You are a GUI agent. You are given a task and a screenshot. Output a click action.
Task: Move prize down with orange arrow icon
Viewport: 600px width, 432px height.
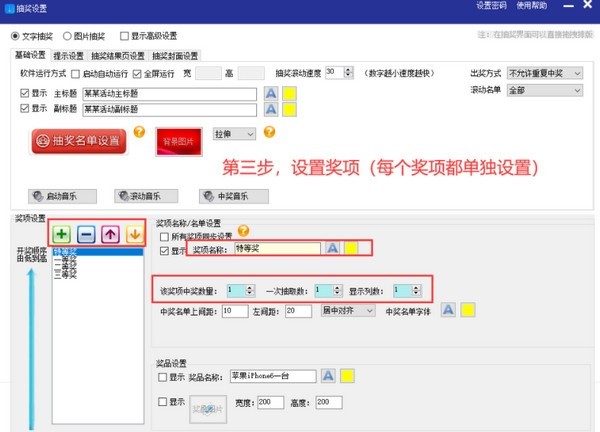tap(134, 234)
